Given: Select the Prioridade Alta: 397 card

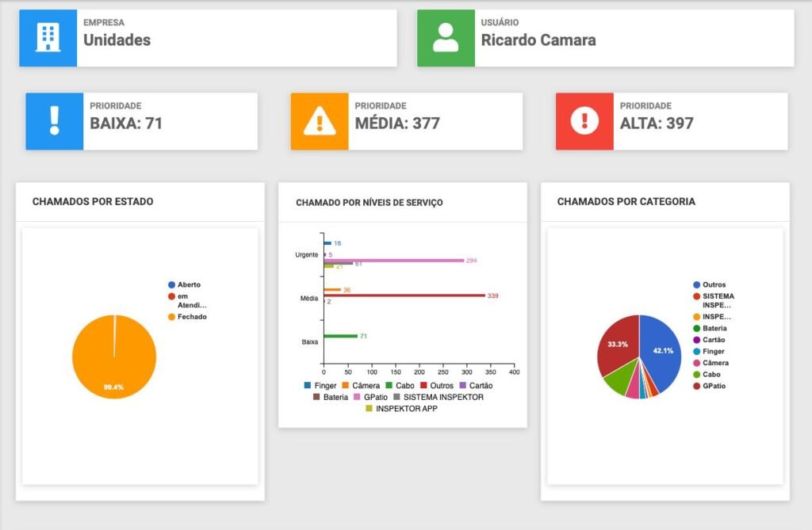Looking at the screenshot, I should [699, 121].
